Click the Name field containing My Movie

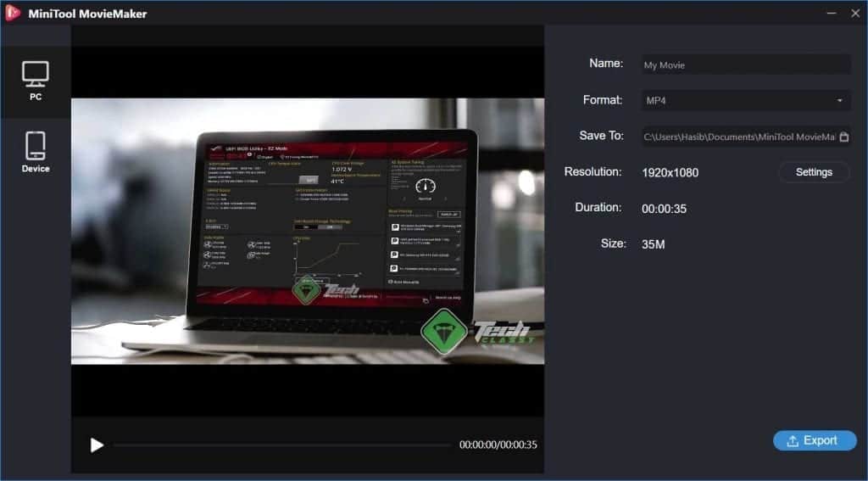click(x=746, y=64)
